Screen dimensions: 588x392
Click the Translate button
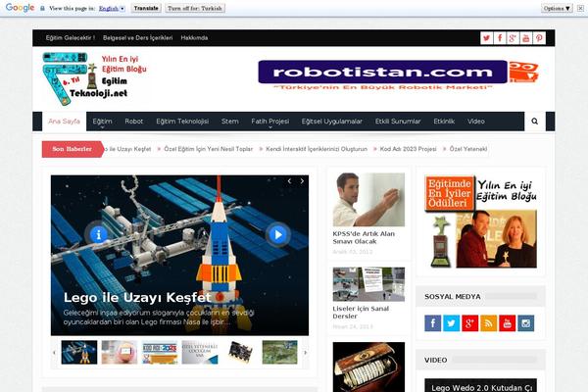[x=146, y=8]
